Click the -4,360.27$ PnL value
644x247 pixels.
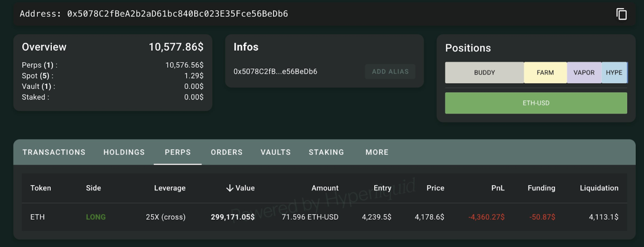coord(487,217)
